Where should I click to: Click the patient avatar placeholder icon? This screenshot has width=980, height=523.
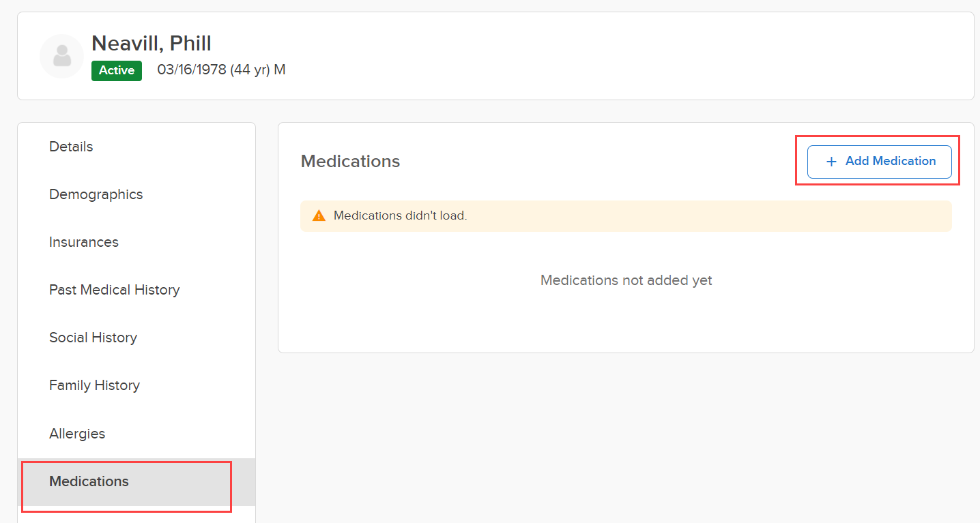(x=61, y=56)
